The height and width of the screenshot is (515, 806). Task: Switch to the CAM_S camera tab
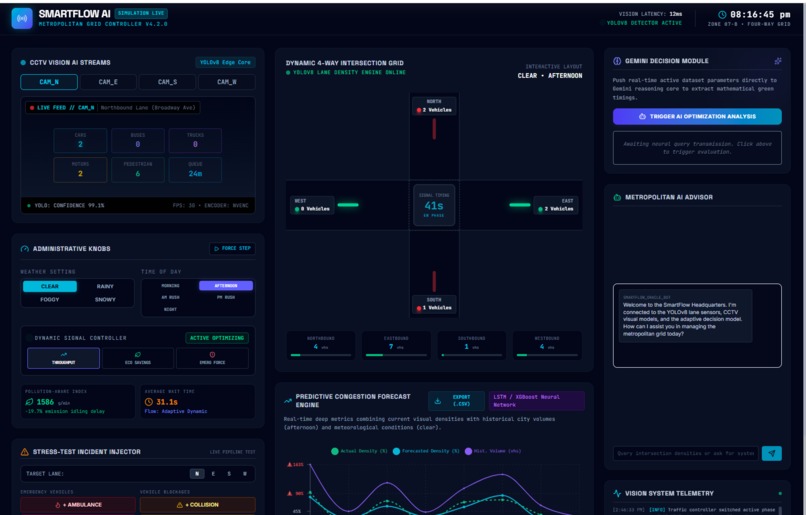click(x=167, y=82)
